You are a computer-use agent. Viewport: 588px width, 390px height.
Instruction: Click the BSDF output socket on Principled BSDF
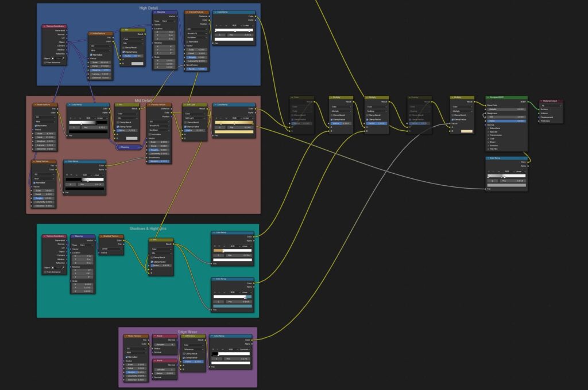pos(528,102)
